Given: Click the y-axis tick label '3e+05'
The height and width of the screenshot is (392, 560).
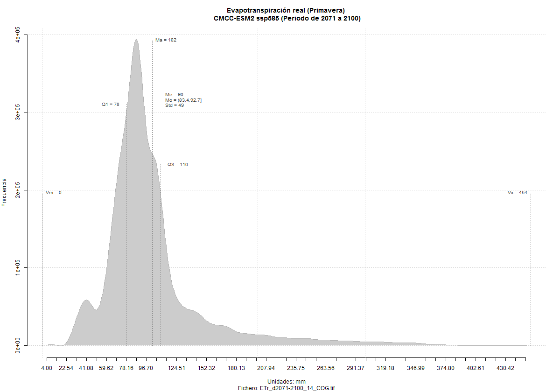Looking at the screenshot, I should point(19,112).
